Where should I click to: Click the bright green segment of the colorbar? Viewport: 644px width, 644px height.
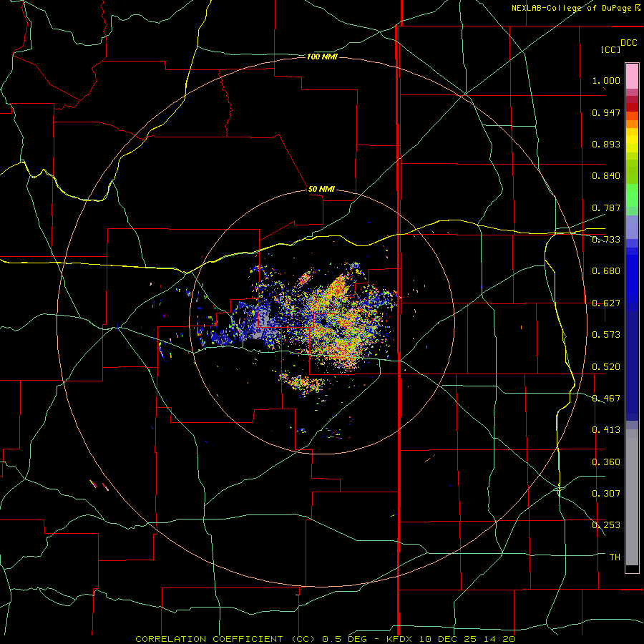pyautogui.click(x=632, y=195)
